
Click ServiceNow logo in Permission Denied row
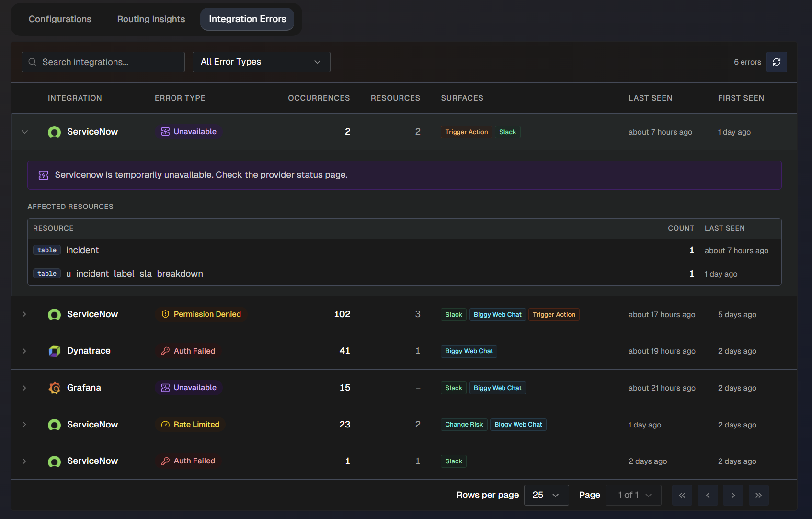[x=55, y=314]
